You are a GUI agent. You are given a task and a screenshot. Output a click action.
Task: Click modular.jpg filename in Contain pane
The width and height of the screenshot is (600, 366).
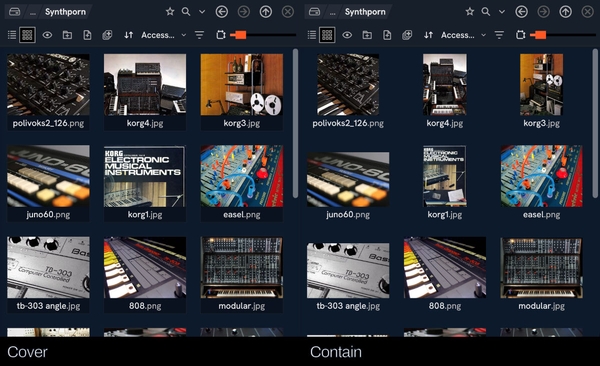[541, 306]
